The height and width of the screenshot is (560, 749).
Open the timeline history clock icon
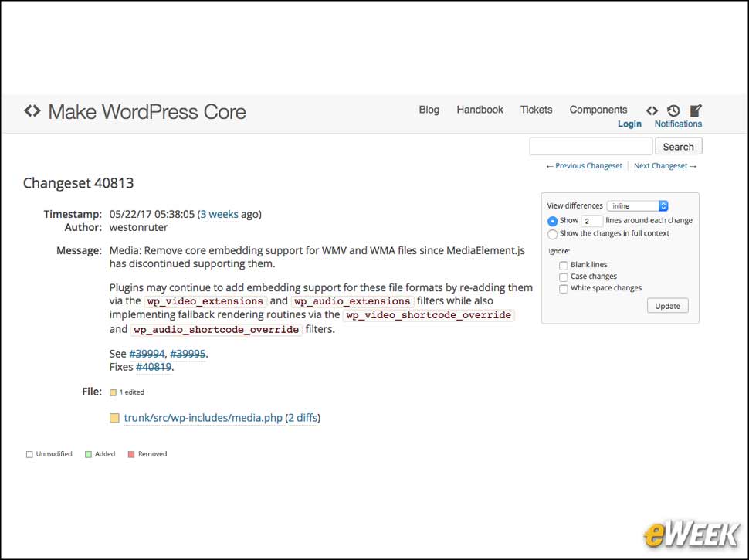(x=673, y=111)
